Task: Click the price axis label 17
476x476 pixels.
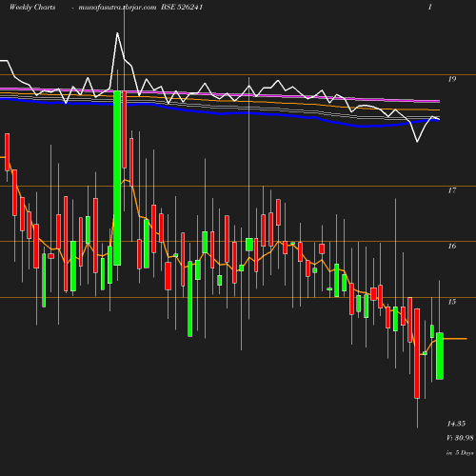Action: (452, 190)
